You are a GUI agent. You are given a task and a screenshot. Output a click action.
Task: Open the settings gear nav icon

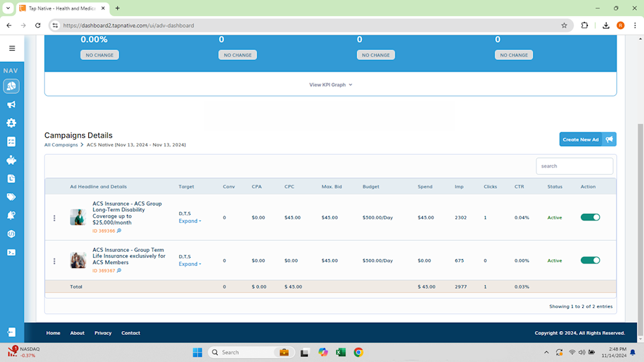click(11, 123)
